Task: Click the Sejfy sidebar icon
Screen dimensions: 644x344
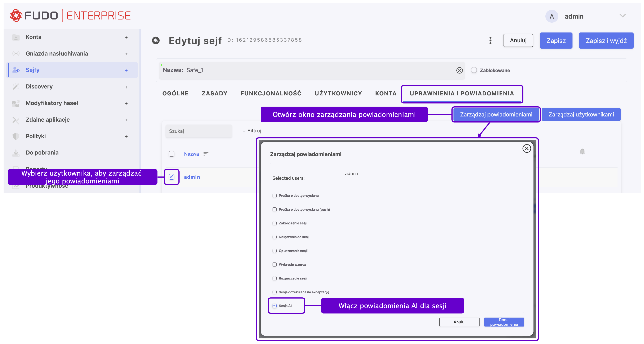Action: coord(16,70)
